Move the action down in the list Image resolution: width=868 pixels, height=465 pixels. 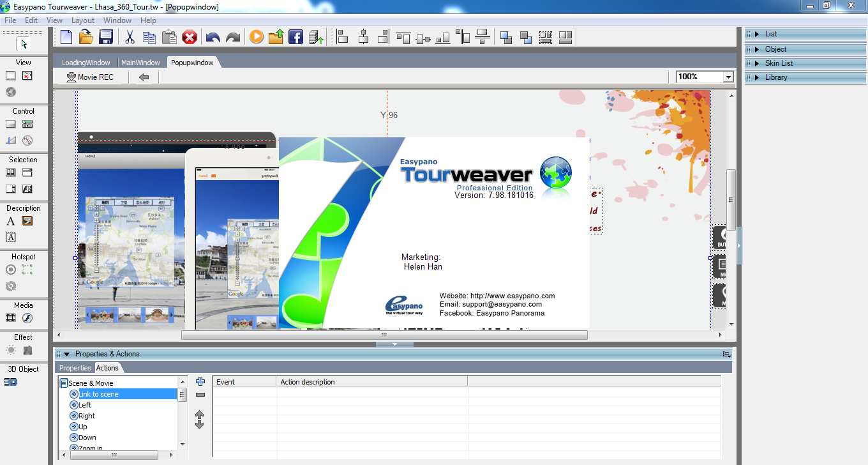[200, 425]
